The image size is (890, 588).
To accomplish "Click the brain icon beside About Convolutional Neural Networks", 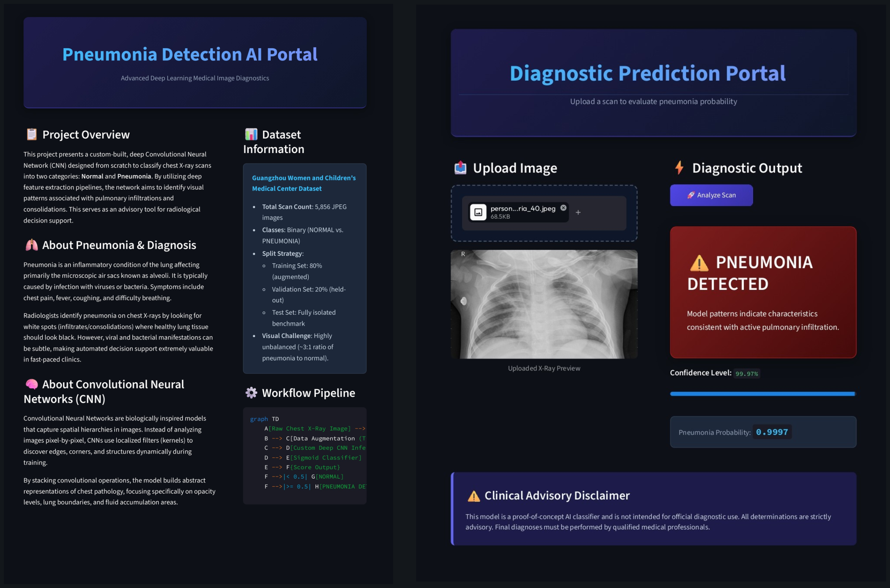I will [32, 384].
